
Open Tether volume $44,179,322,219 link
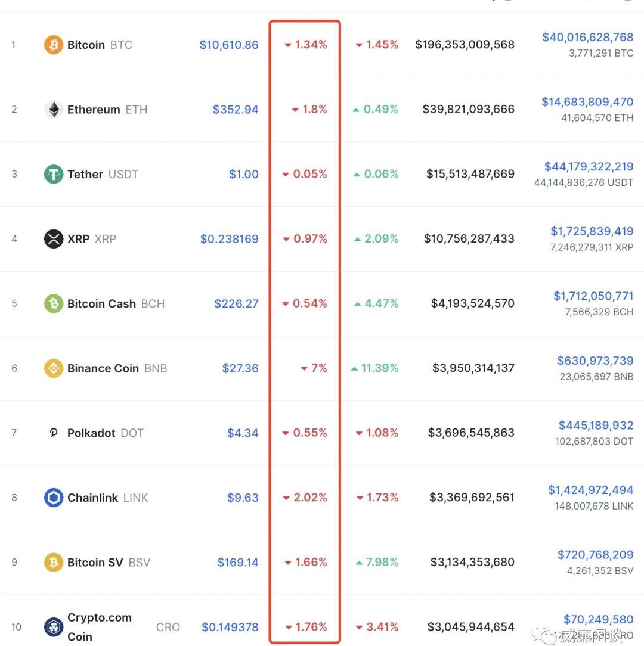(589, 166)
